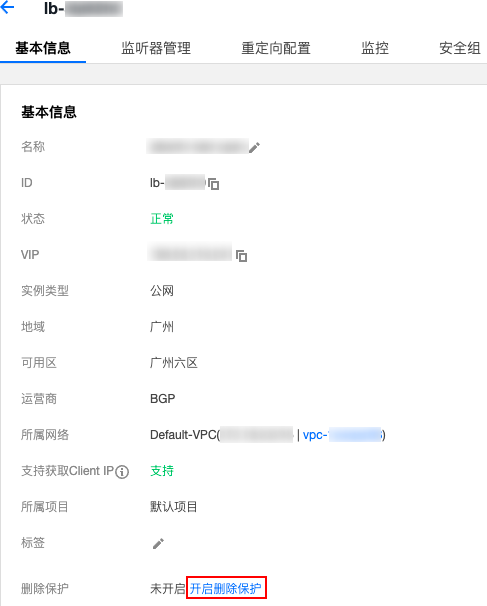Select the 基本信息 tab
Screen dimensions: 487x606
point(43,48)
